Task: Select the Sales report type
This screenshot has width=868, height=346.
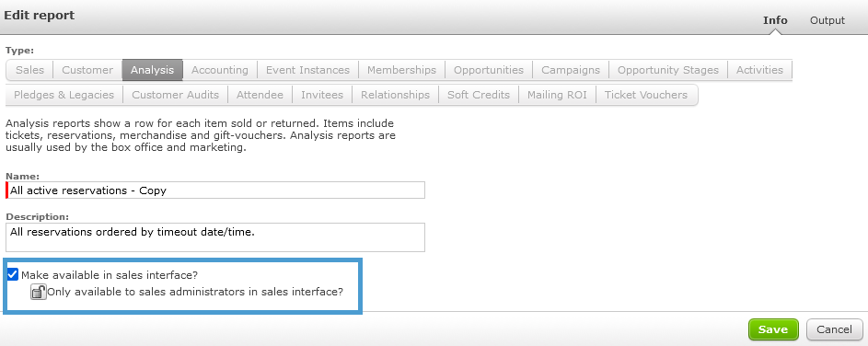Action: pyautogui.click(x=29, y=70)
